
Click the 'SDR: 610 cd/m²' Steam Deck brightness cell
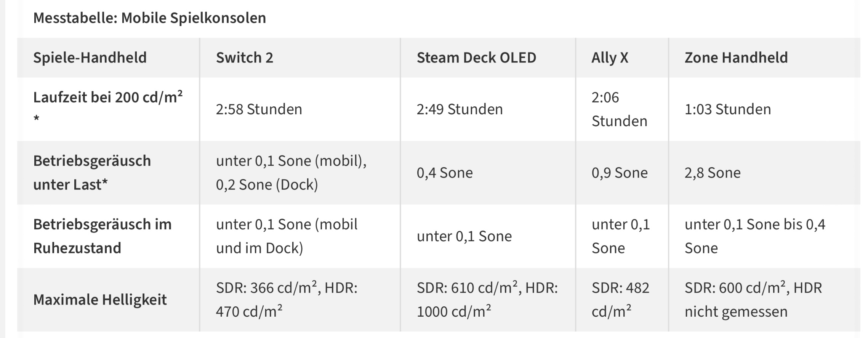(487, 300)
